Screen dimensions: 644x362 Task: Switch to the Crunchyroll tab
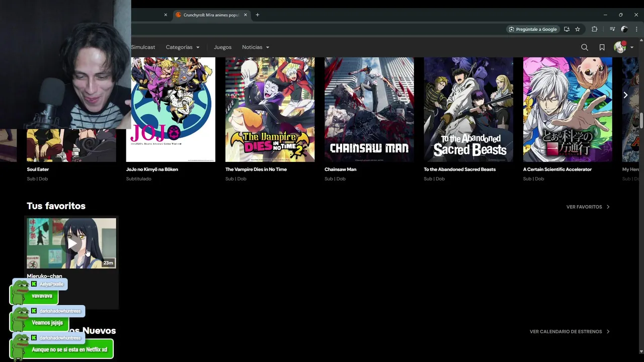point(211,15)
